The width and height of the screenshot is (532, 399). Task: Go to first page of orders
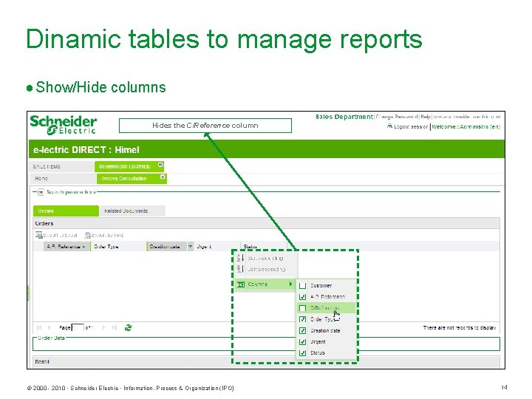tap(39, 328)
